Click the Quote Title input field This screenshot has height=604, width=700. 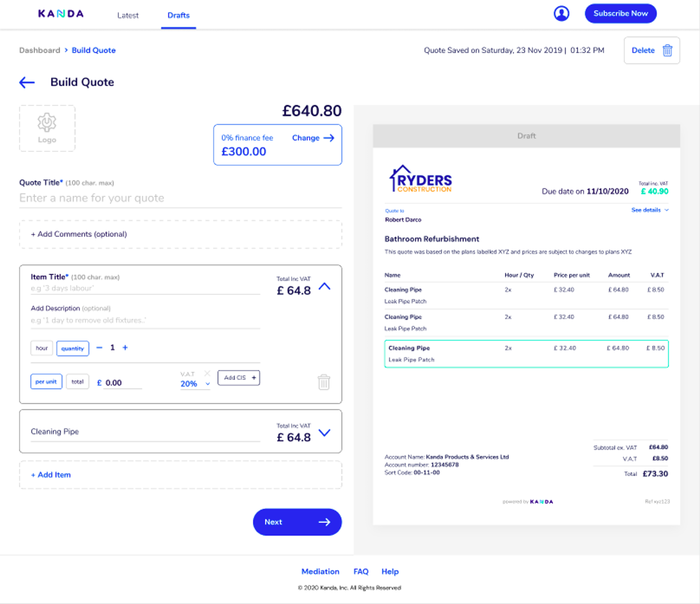coord(180,198)
